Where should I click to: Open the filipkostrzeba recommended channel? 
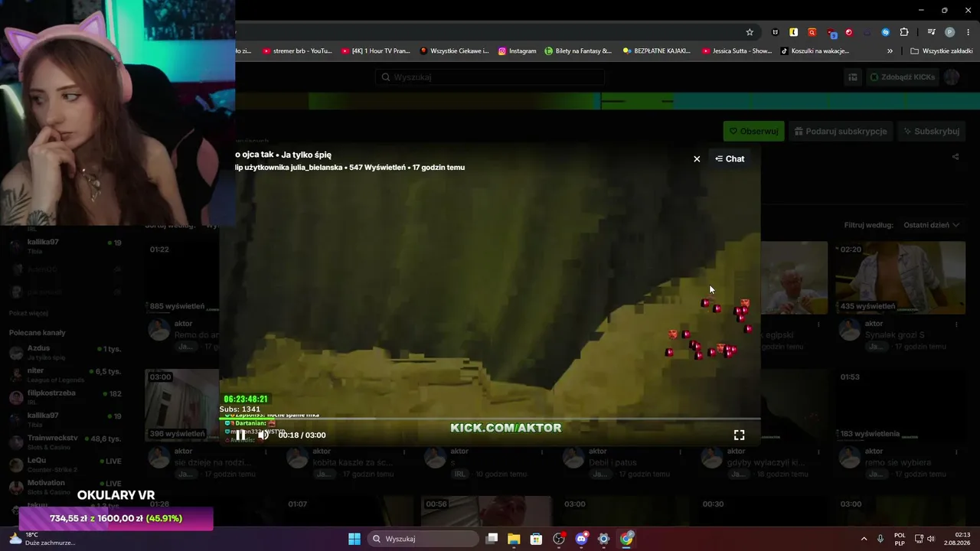[x=64, y=397]
